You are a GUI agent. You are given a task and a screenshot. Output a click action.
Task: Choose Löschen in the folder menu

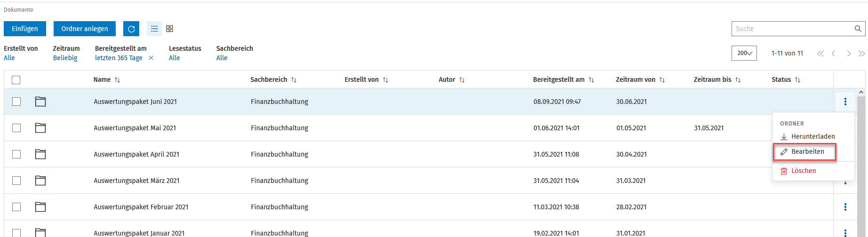tap(798, 171)
